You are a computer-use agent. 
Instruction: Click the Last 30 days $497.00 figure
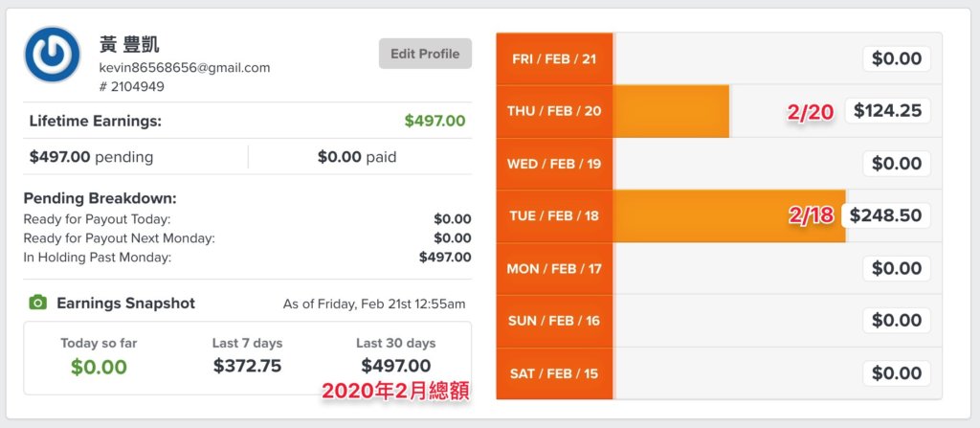(x=395, y=366)
